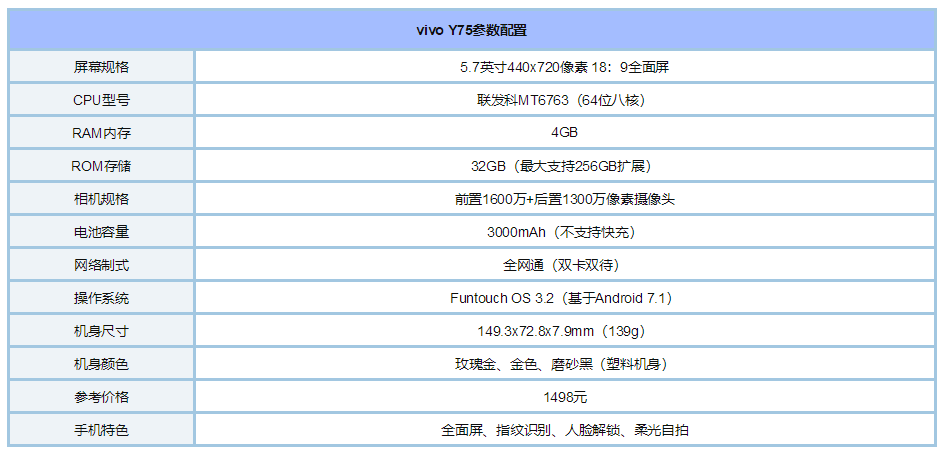Select the '相机规格' label cell

tap(101, 198)
